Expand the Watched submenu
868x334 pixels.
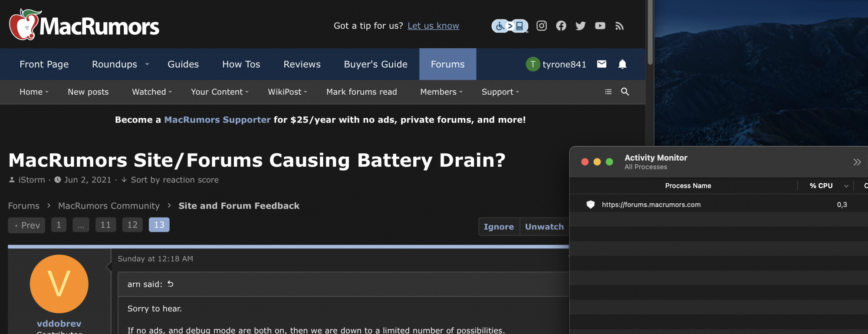[170, 92]
